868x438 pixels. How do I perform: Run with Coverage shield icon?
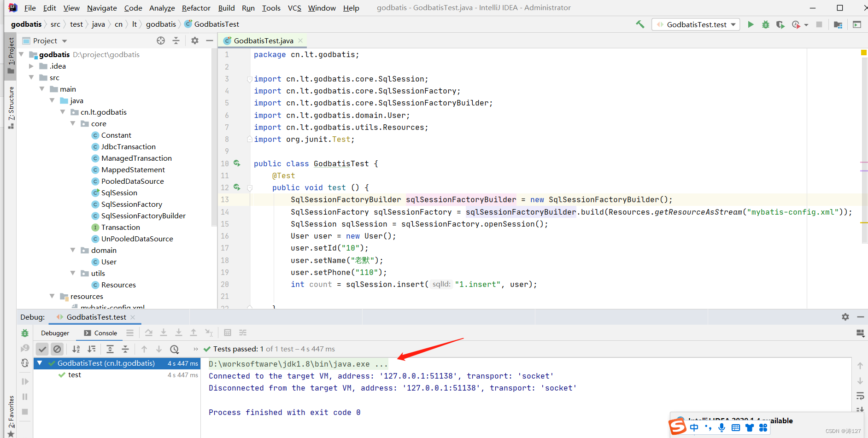coord(780,24)
